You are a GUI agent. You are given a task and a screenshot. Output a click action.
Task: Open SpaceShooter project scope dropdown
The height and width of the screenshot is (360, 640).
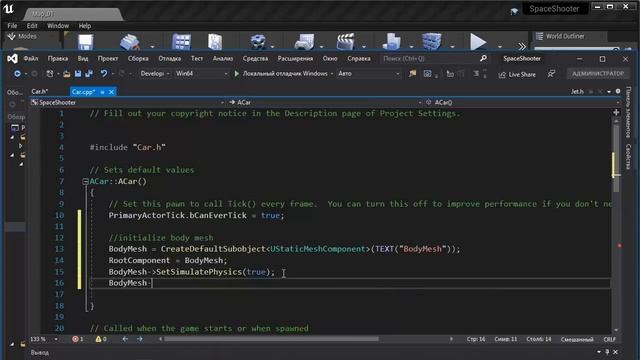click(128, 102)
